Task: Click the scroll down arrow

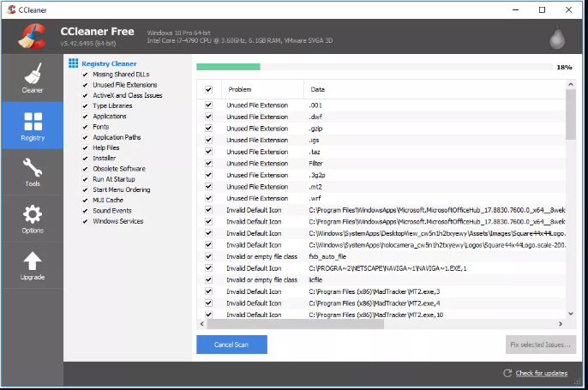Action: tap(571, 314)
